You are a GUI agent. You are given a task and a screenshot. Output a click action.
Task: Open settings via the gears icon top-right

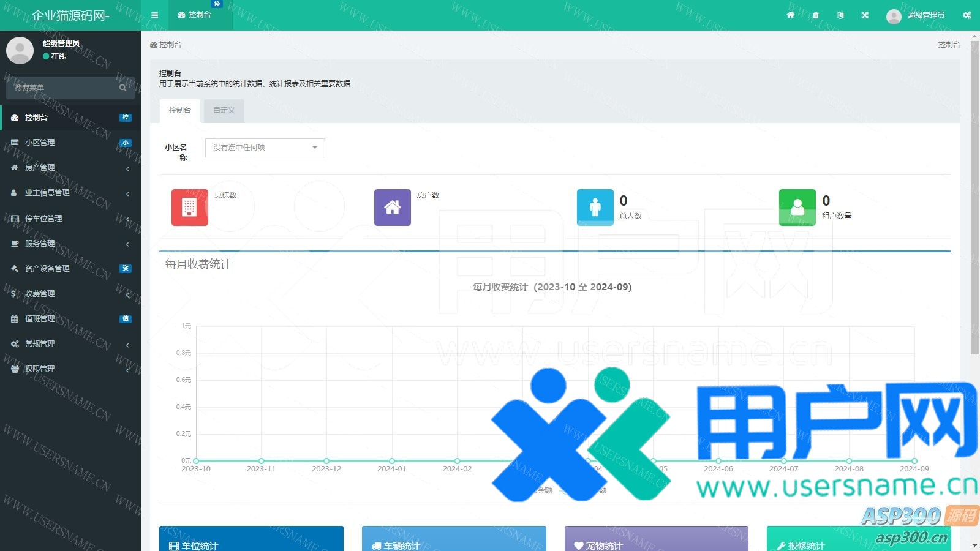click(x=967, y=15)
